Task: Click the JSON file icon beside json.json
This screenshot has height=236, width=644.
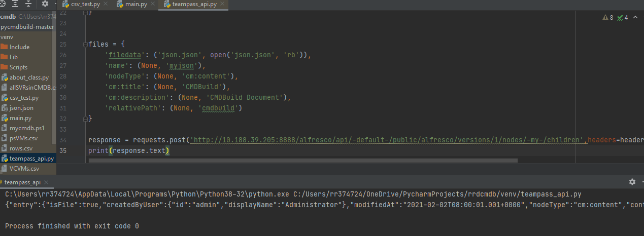Action: pyautogui.click(x=5, y=108)
